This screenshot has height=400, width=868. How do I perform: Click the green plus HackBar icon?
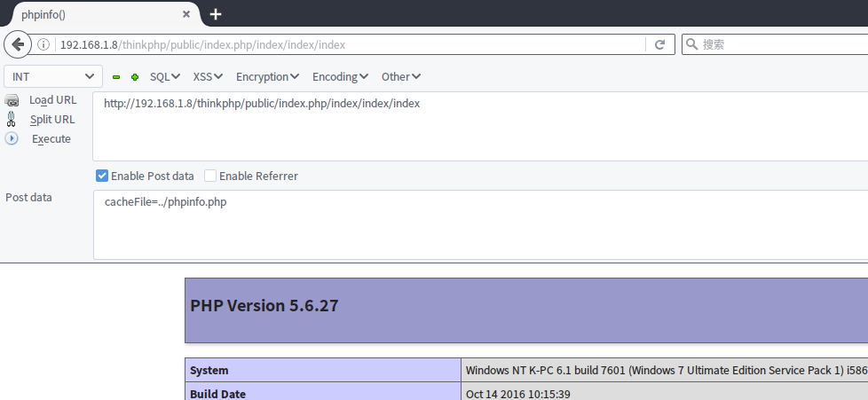tap(135, 77)
